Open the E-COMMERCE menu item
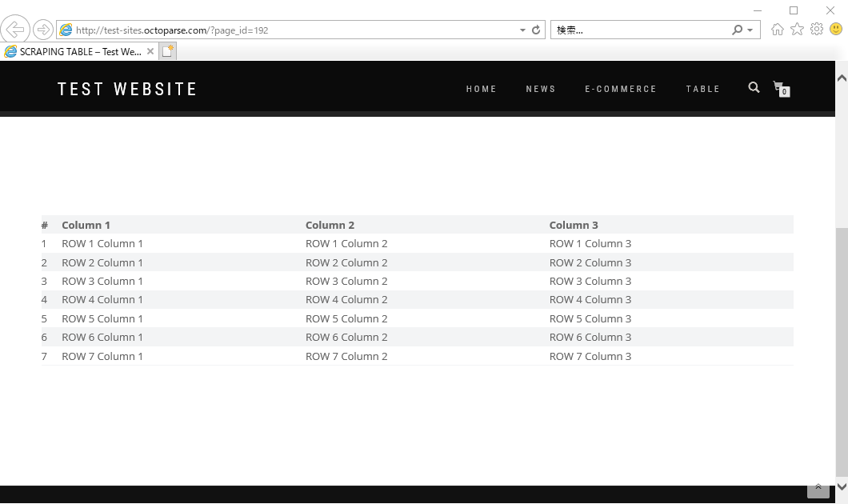The height and width of the screenshot is (504, 848). tap(621, 90)
